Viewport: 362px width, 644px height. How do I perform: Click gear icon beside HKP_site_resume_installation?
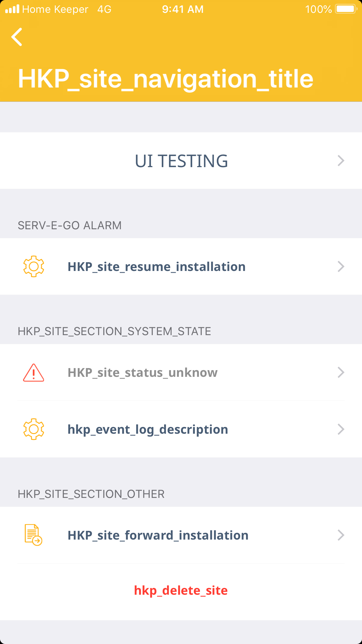(x=34, y=266)
